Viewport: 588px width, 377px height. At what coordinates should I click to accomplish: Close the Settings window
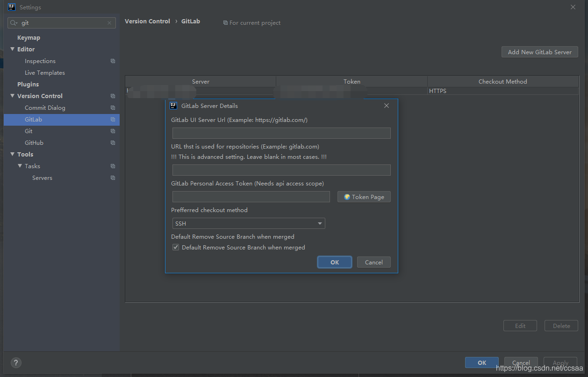point(573,7)
